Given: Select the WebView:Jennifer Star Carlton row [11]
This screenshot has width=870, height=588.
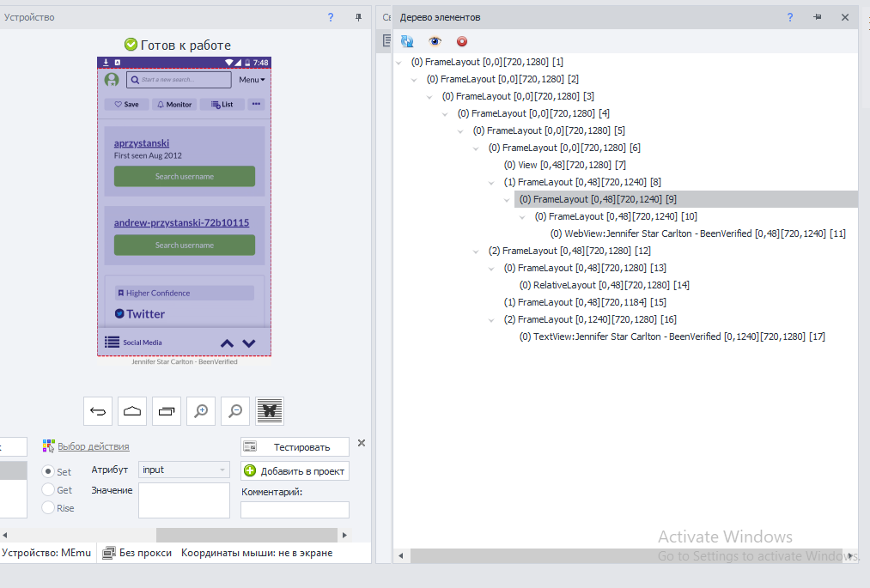Looking at the screenshot, I should click(x=697, y=233).
